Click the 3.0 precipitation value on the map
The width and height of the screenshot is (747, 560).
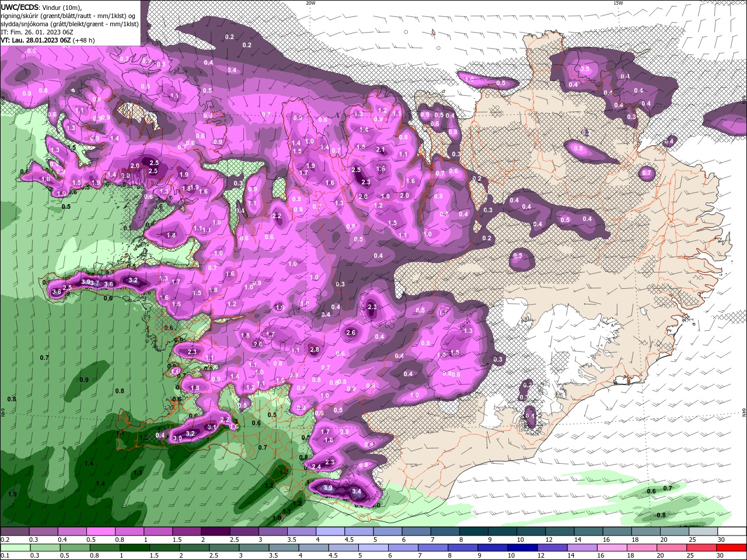(178, 437)
